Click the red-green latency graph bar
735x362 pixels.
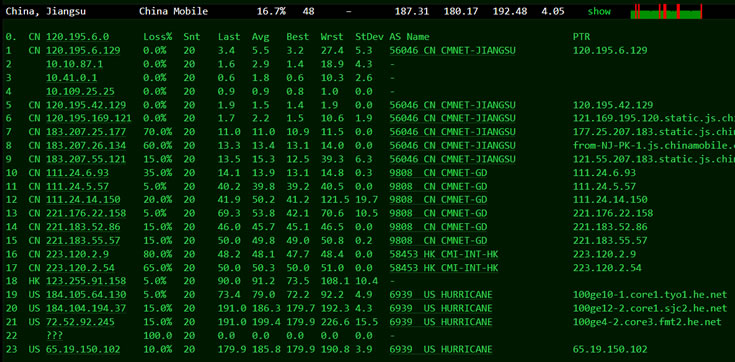point(666,11)
